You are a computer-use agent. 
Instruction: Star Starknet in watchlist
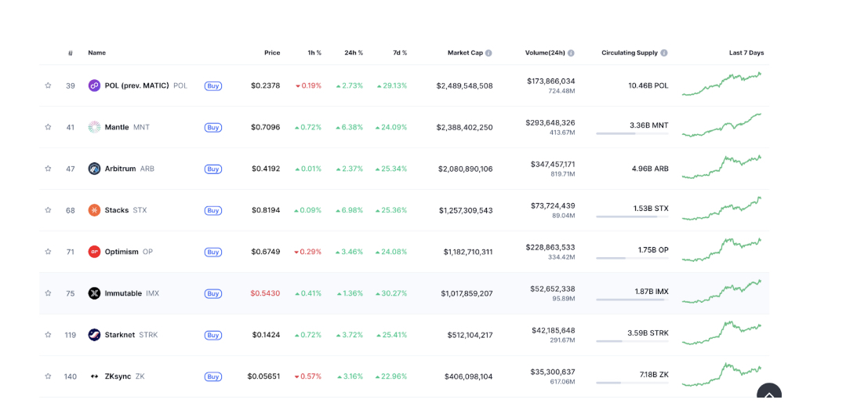click(x=48, y=334)
